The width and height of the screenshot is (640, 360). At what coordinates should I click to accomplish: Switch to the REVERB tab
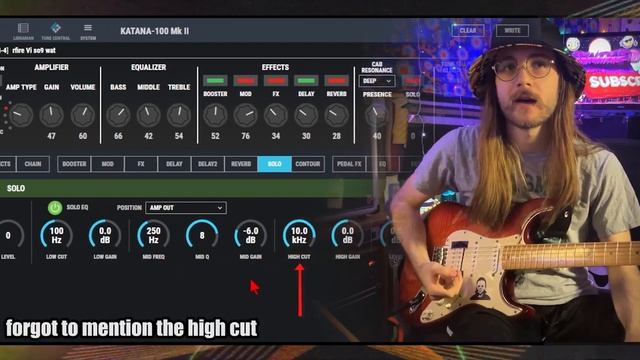point(241,164)
